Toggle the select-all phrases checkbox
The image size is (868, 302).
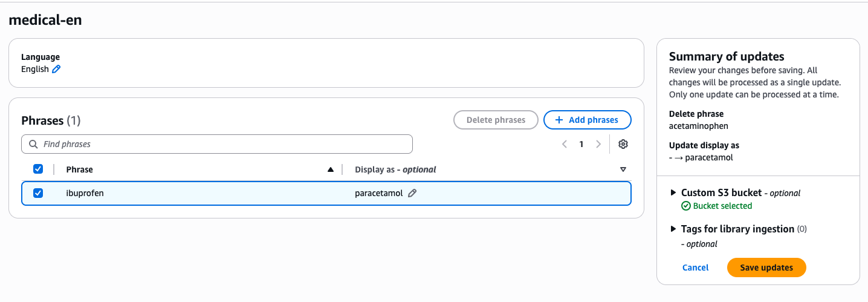[x=38, y=169]
